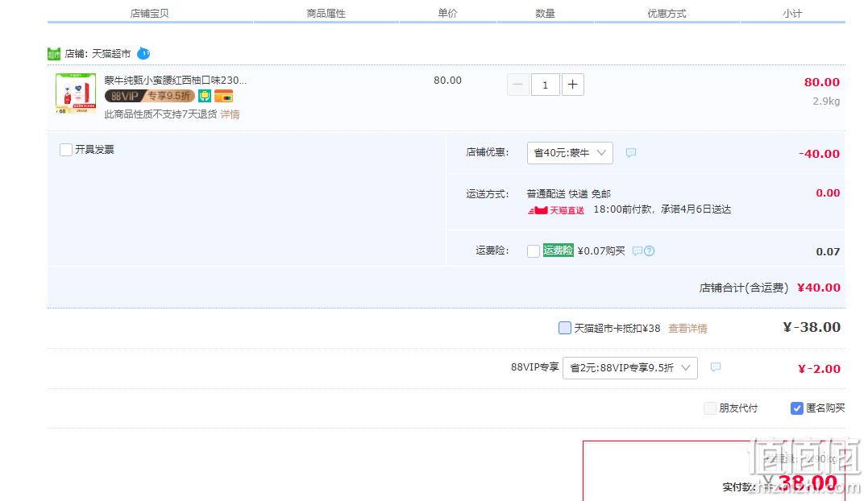The height and width of the screenshot is (501, 868).
Task: Expand the 省2元:88VIP专享9.5折 dropdown
Action: [629, 368]
